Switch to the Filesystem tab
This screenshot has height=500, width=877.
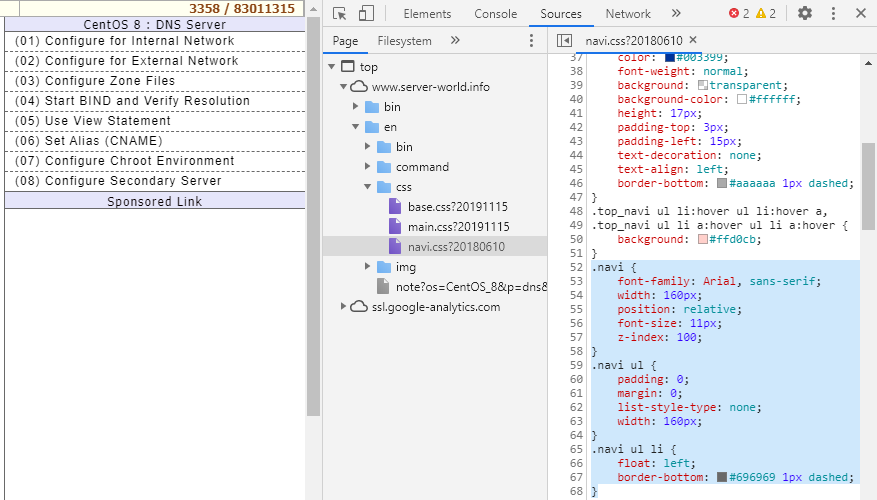coord(404,41)
